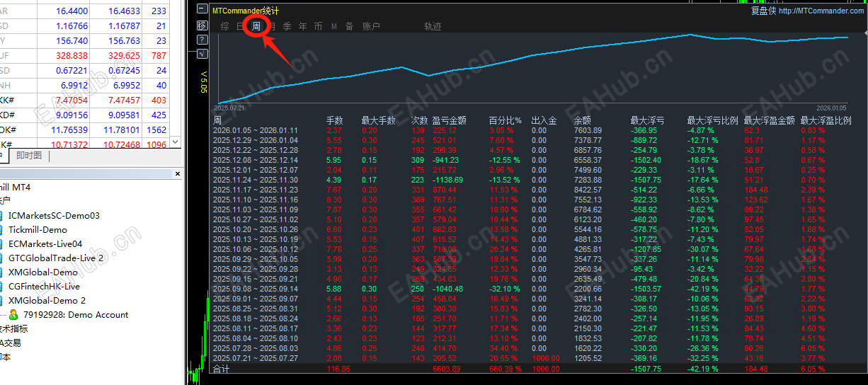868x385 pixels.
Task: Click the 盈亏金额 column header
Action: (449, 120)
